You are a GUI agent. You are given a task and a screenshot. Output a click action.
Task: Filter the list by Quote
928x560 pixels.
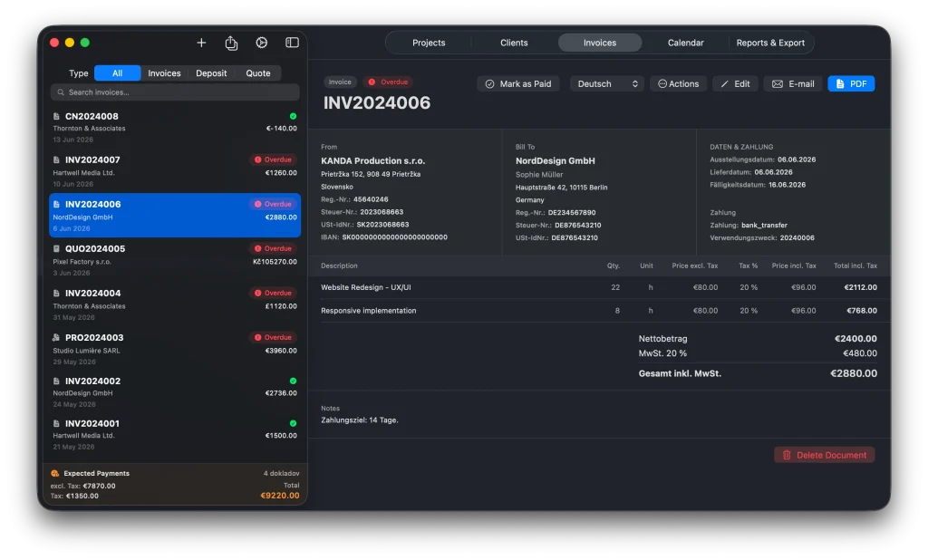click(258, 73)
